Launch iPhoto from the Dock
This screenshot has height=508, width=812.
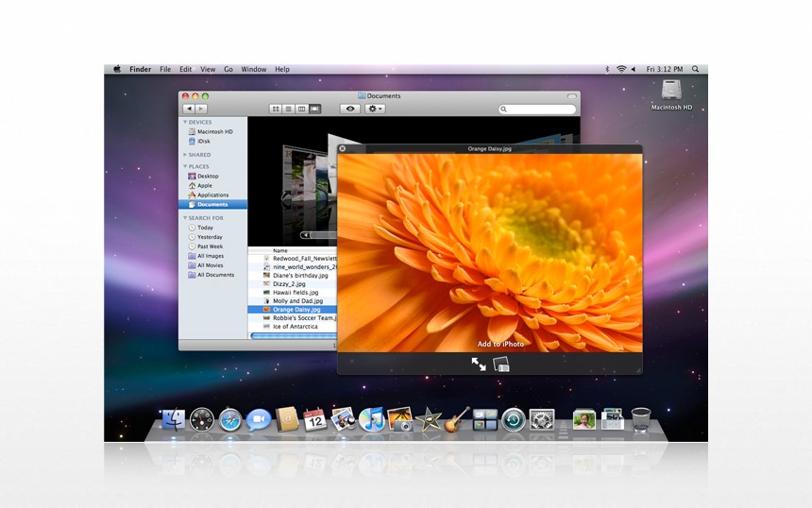click(399, 419)
